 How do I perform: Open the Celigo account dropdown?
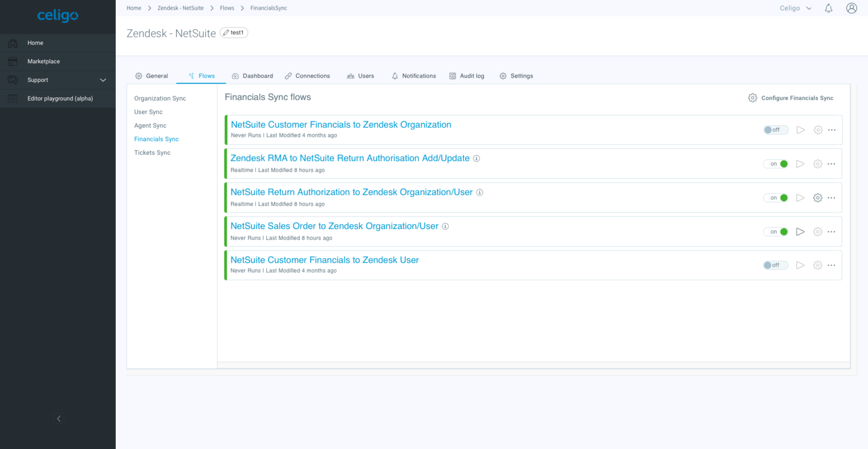point(795,8)
